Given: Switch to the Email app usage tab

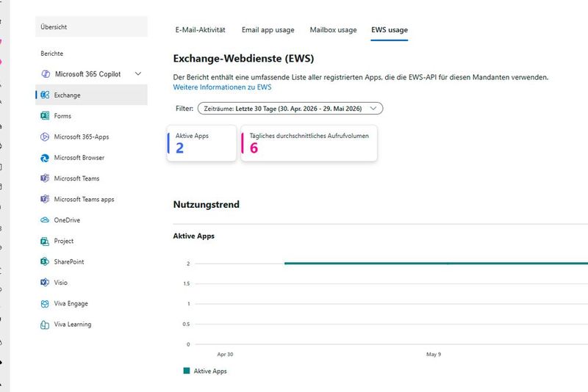Looking at the screenshot, I should tap(268, 30).
